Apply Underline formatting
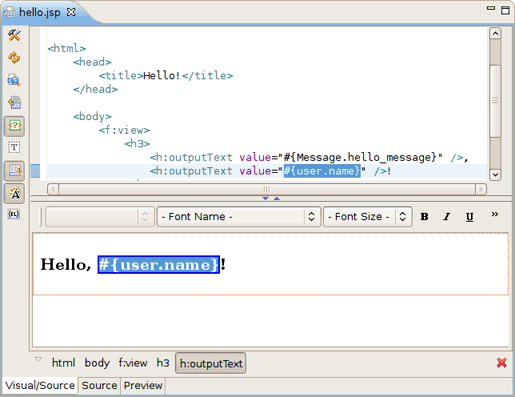Screen dimensions: 515x397 469,217
